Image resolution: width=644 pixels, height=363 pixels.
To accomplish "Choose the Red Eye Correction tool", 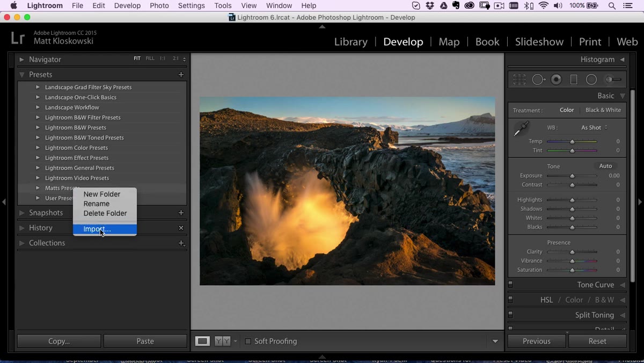I will tap(557, 79).
